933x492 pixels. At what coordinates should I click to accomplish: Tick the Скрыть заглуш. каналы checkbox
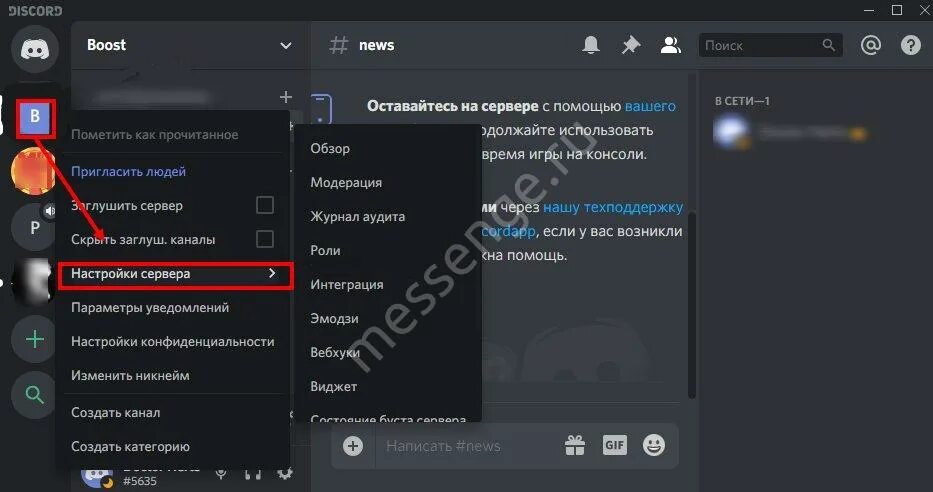[265, 239]
